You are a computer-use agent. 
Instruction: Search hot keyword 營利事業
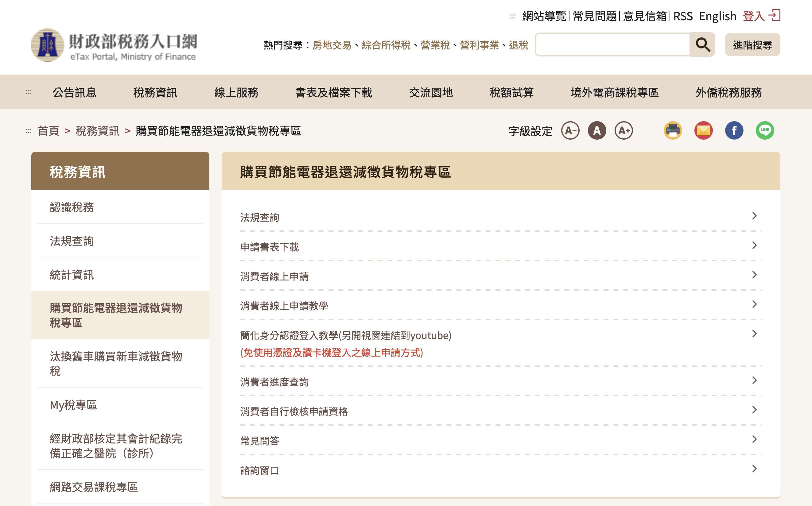click(479, 45)
